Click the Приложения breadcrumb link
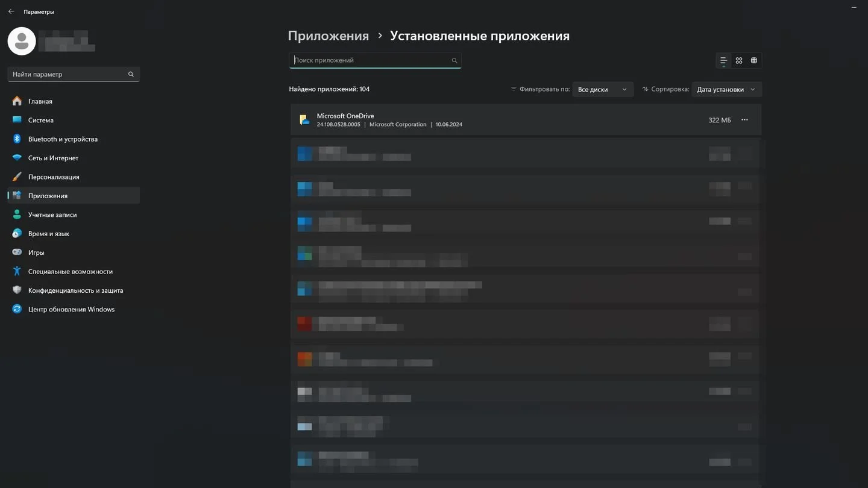 (328, 36)
